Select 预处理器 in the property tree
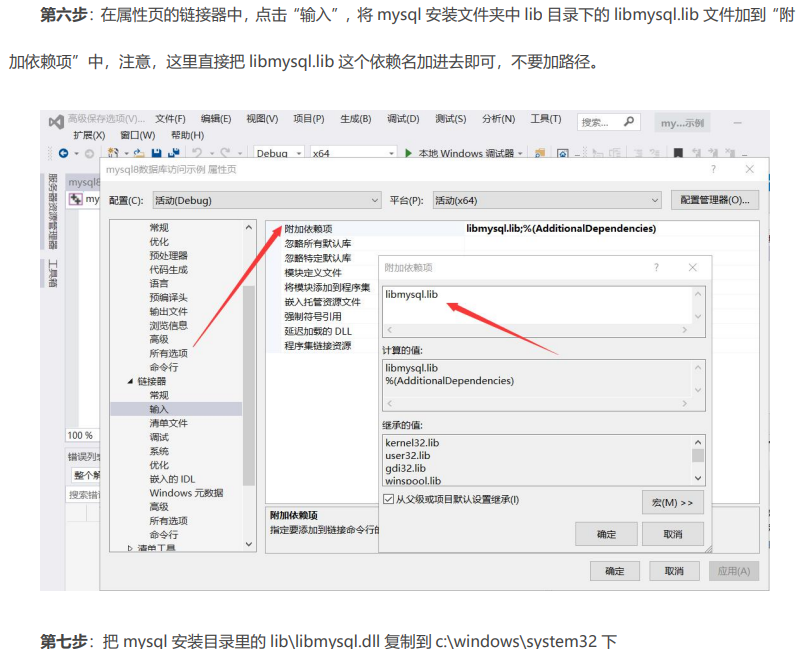This screenshot has width=803, height=649. (x=168, y=255)
